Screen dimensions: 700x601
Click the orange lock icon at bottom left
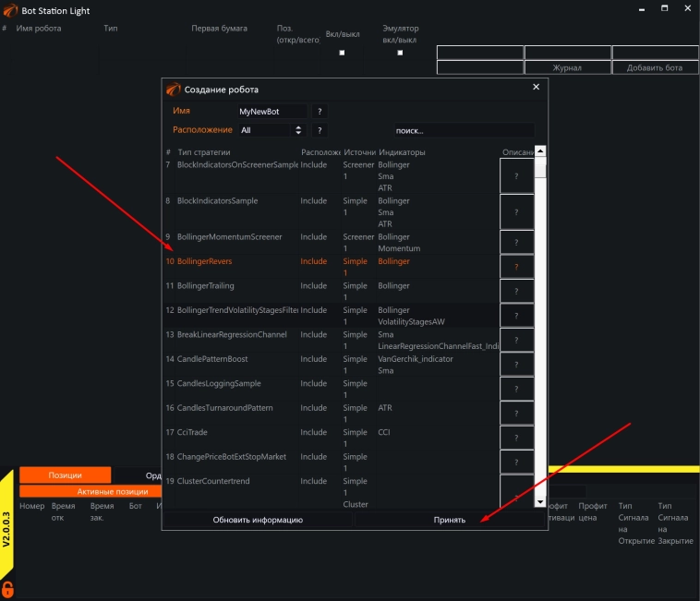[7, 589]
